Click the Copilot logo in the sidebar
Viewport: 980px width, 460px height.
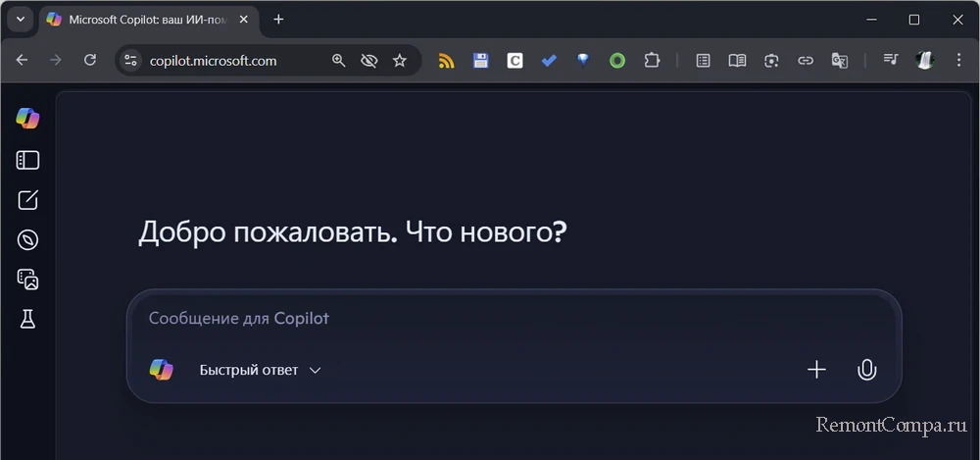click(27, 119)
